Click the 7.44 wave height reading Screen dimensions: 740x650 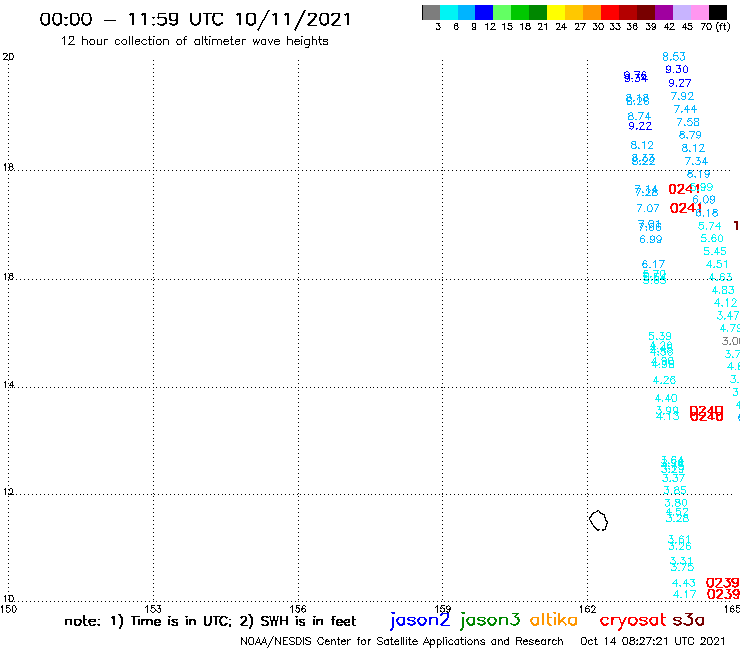coord(685,109)
